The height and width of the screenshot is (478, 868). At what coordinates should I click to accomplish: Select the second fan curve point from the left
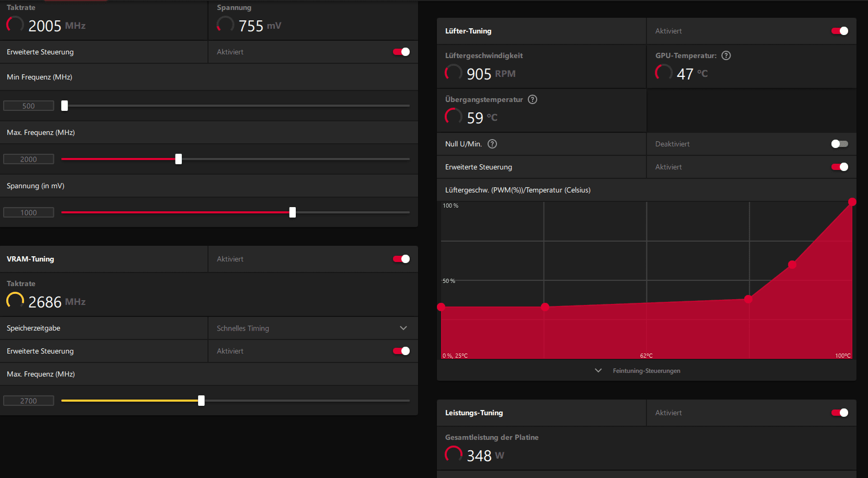tap(545, 307)
